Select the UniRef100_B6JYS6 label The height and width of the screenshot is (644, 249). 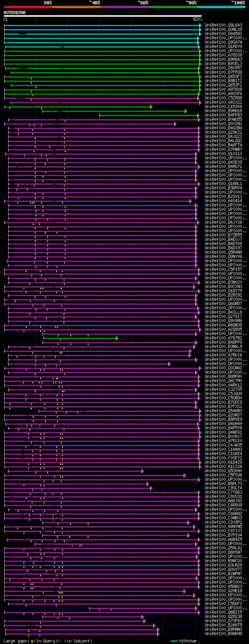pyautogui.click(x=223, y=222)
